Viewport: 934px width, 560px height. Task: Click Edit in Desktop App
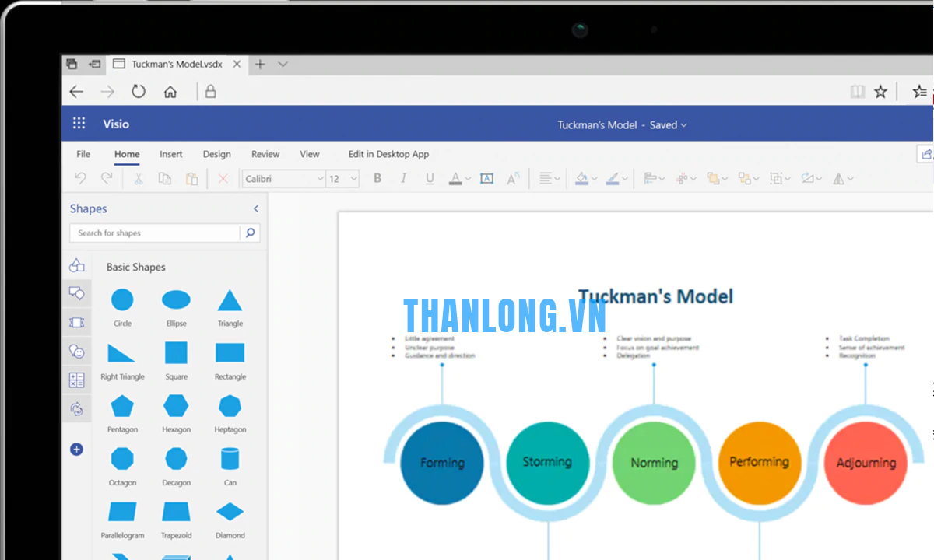click(388, 154)
